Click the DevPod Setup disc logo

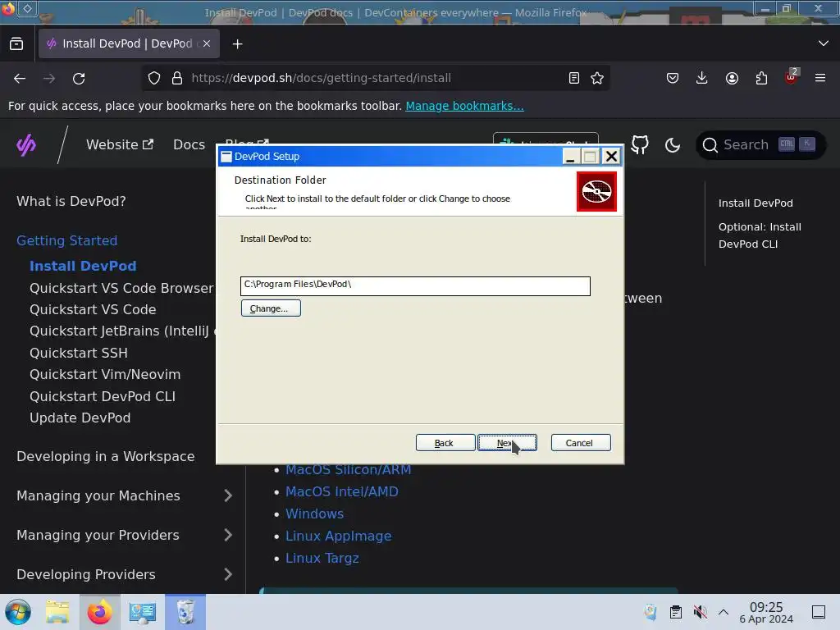pyautogui.click(x=596, y=191)
